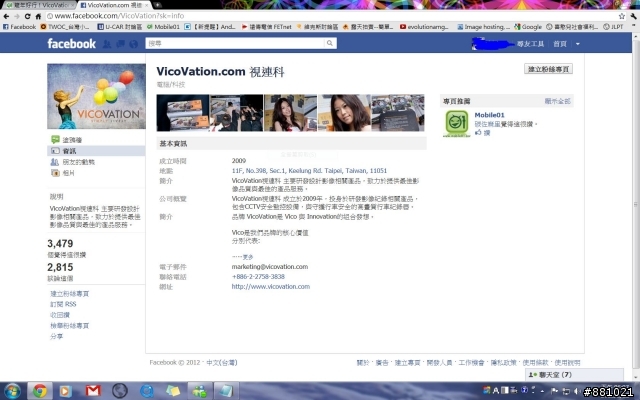Click the browser back arrow
640x400 pixels.
[x=6, y=16]
